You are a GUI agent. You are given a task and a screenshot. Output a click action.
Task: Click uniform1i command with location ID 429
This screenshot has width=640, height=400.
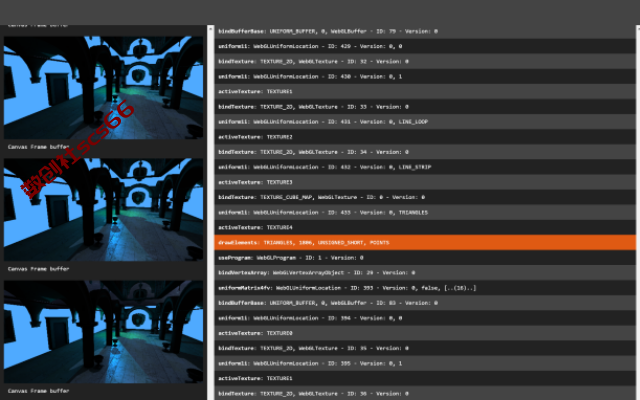click(x=425, y=46)
